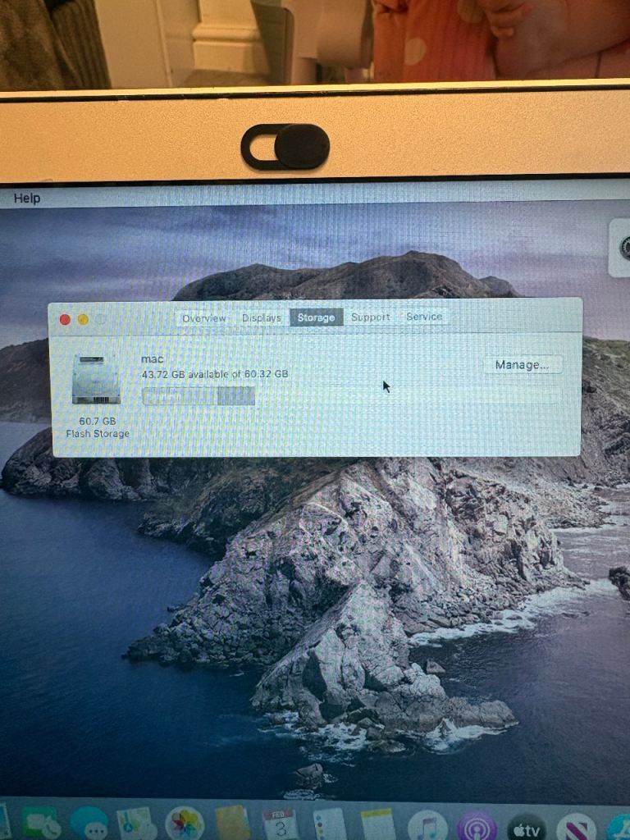Screen dimensions: 630x840
Task: Launch Music from the dock
Action: click(x=427, y=825)
